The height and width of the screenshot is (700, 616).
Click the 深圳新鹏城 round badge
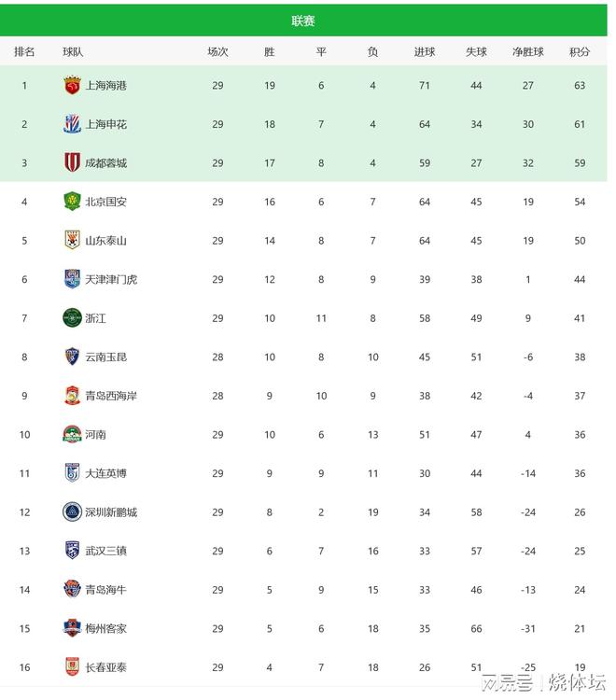(72, 511)
